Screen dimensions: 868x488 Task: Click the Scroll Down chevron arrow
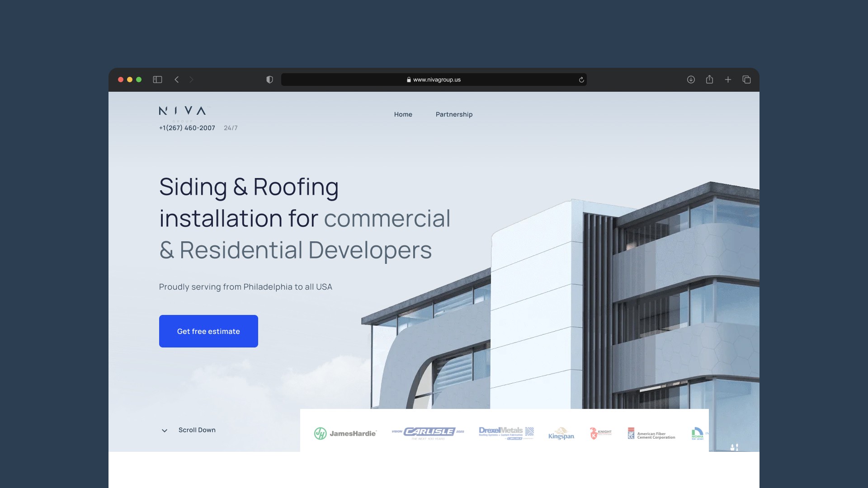pyautogui.click(x=165, y=431)
